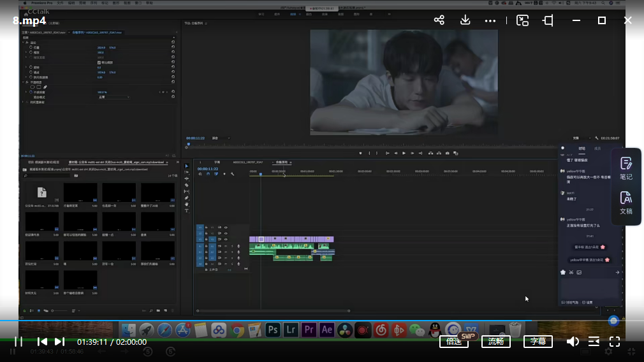
Task: Enter fullscreen in the video player
Action: click(615, 342)
